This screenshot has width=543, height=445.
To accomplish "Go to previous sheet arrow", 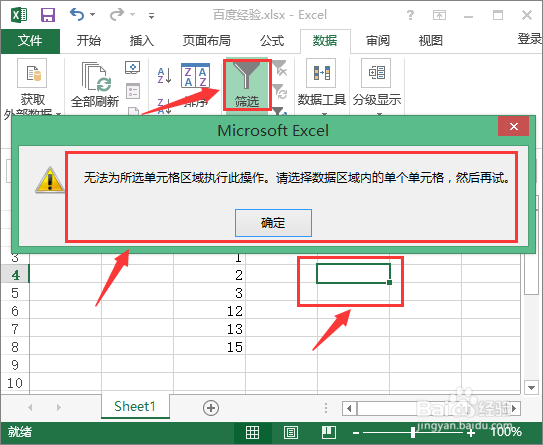I will [x=30, y=408].
